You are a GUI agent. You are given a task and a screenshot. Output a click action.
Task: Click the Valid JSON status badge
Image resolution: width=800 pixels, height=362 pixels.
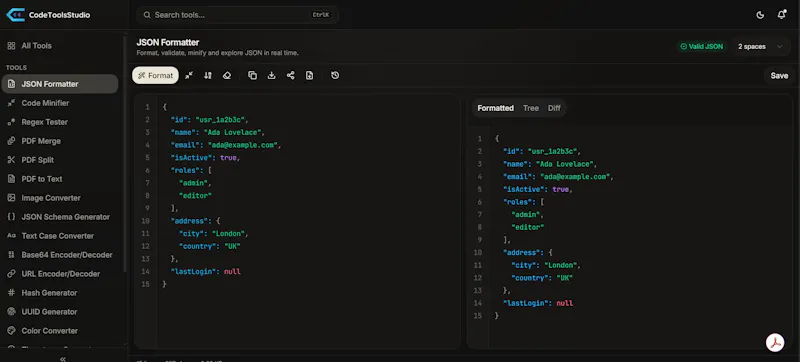tap(702, 46)
